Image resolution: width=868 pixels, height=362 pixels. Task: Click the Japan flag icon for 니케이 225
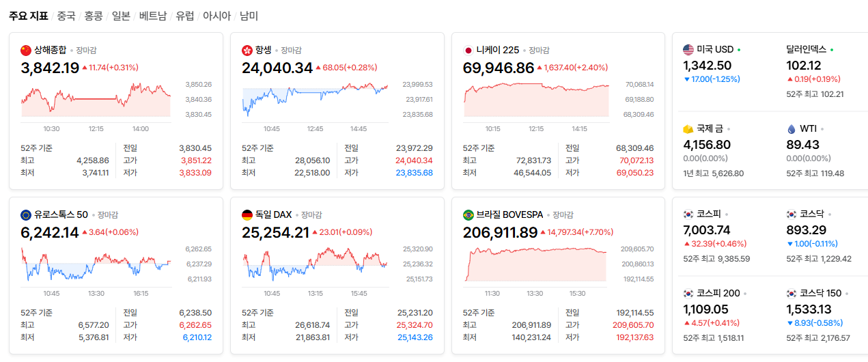point(468,50)
